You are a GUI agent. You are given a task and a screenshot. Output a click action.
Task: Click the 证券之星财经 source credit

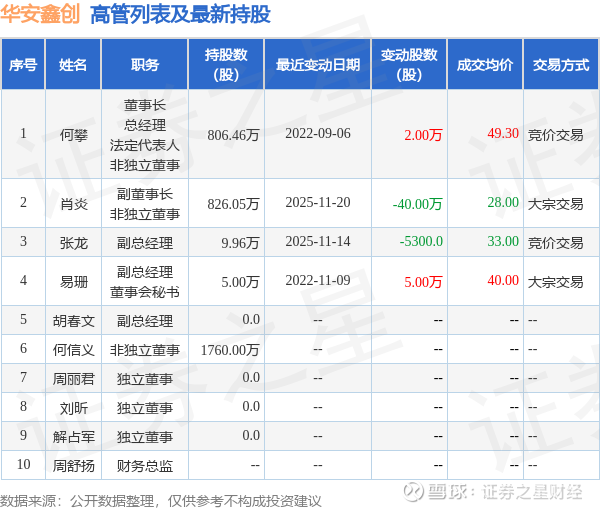tap(532, 492)
